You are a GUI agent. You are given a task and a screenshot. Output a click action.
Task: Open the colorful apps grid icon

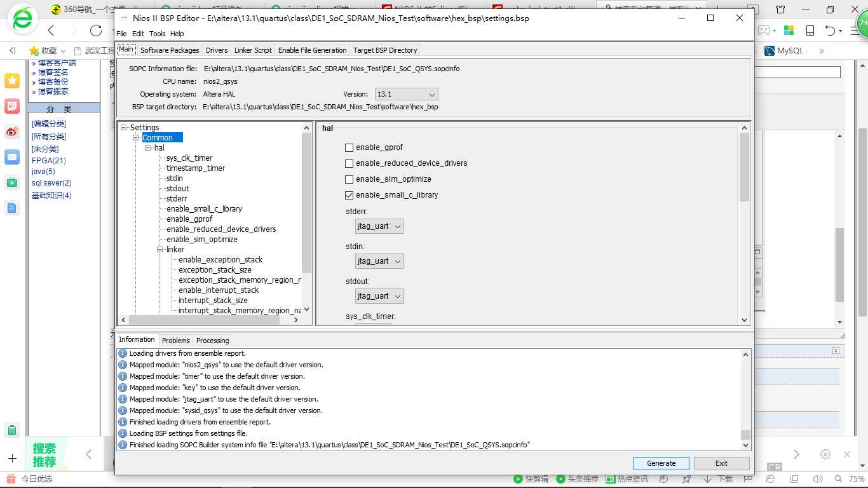[x=789, y=30]
